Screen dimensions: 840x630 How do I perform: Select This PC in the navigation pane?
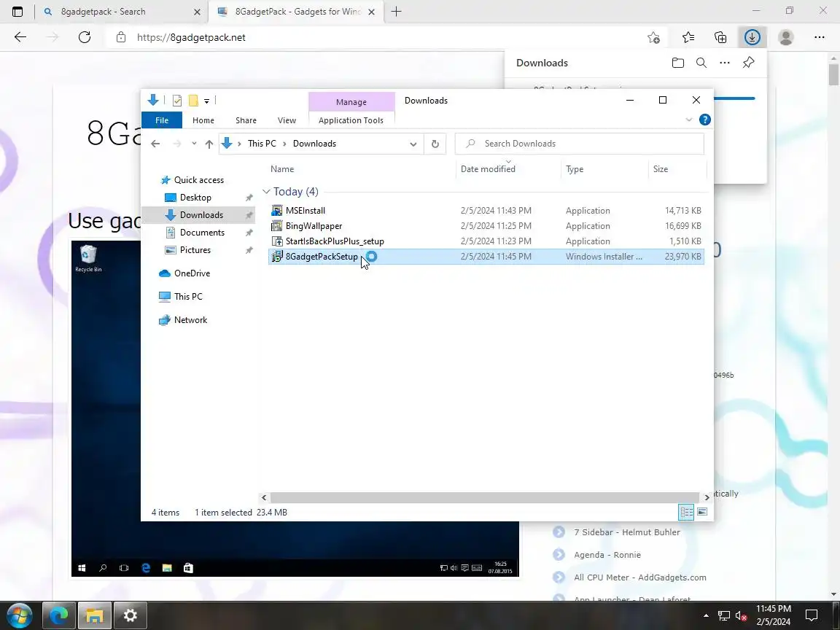[188, 297]
